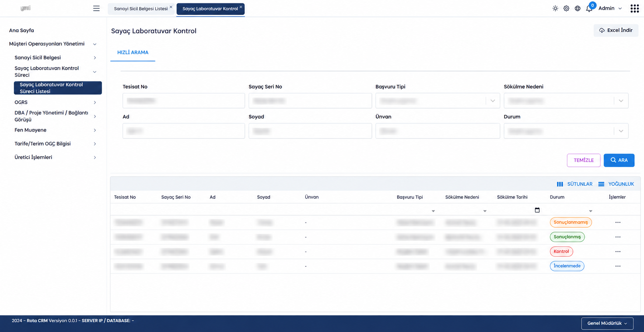Open row actions for Sonuçlanmış record
The width and height of the screenshot is (644, 332).
618,237
